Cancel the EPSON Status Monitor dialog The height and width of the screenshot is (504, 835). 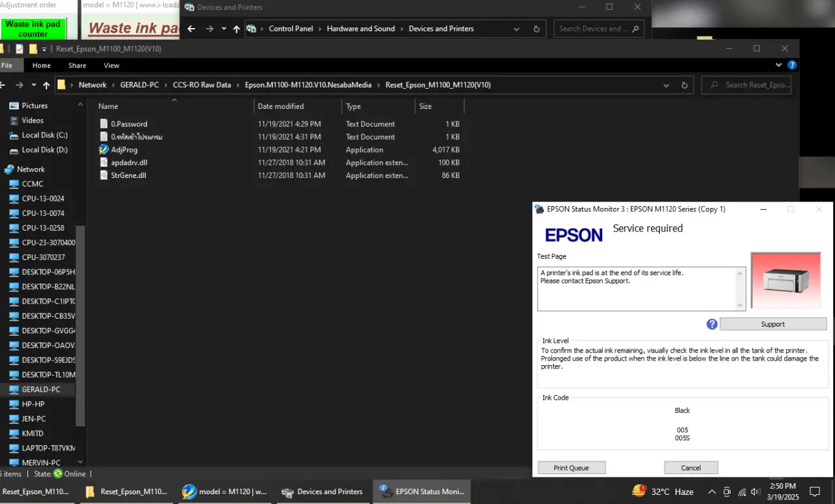tap(691, 467)
